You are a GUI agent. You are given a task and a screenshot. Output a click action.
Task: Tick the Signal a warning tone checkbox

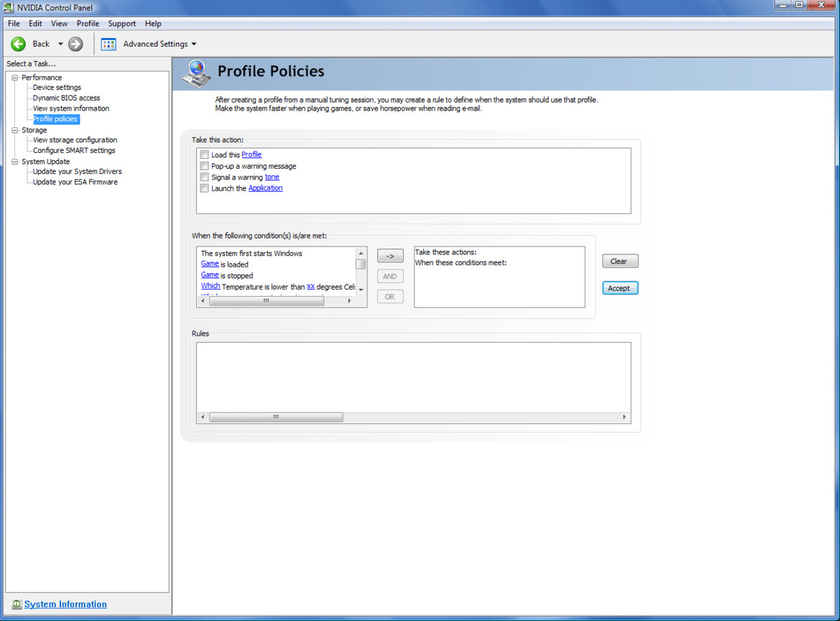click(x=204, y=178)
